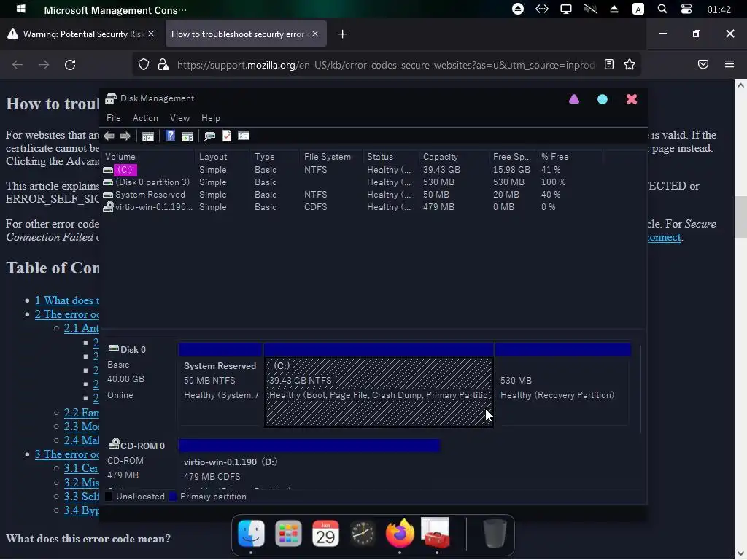747x560 pixels.
Task: Click the padlock site information icon
Action: coord(163,65)
